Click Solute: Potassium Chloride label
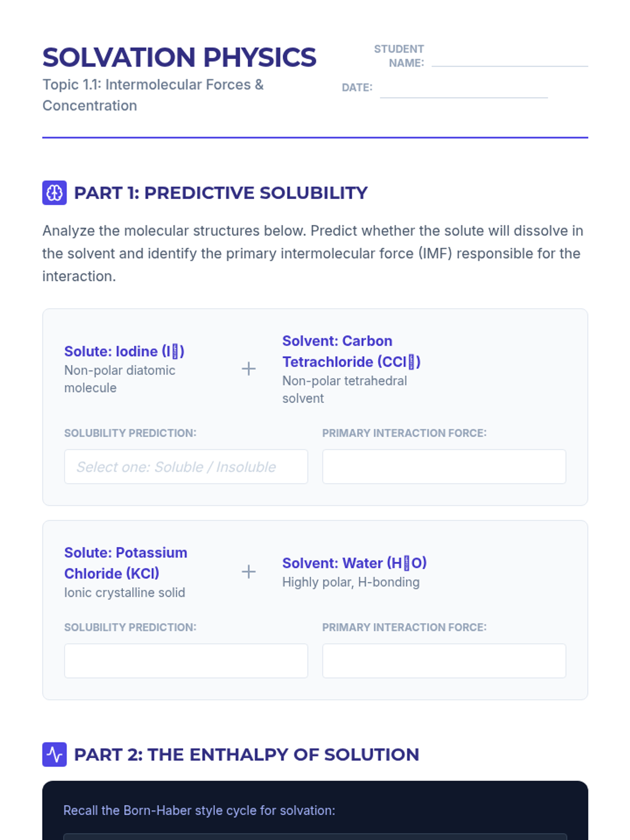The image size is (630, 840). point(125,563)
